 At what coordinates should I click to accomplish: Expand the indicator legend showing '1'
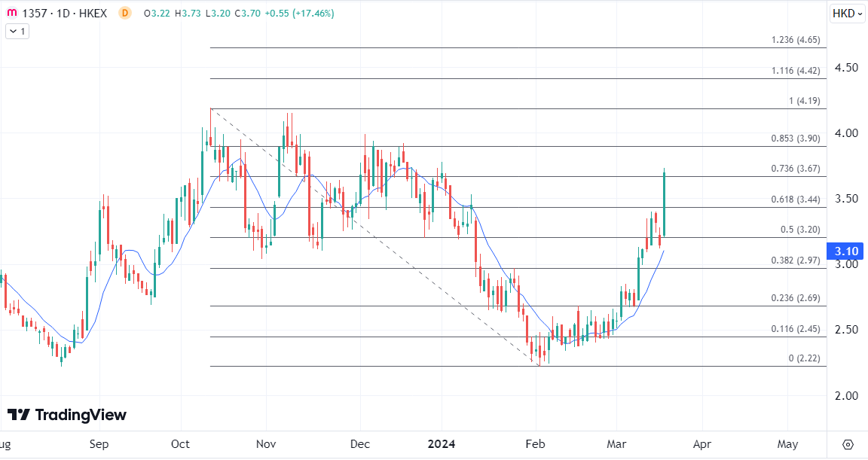click(x=17, y=31)
